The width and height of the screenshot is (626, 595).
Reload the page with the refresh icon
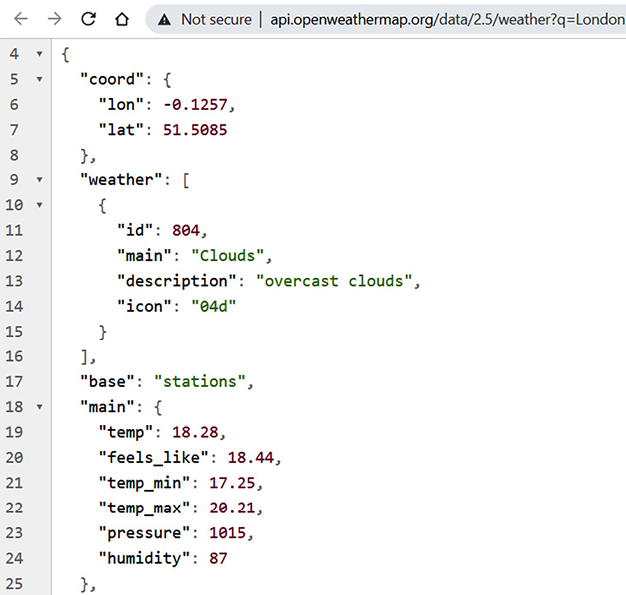pos(88,19)
